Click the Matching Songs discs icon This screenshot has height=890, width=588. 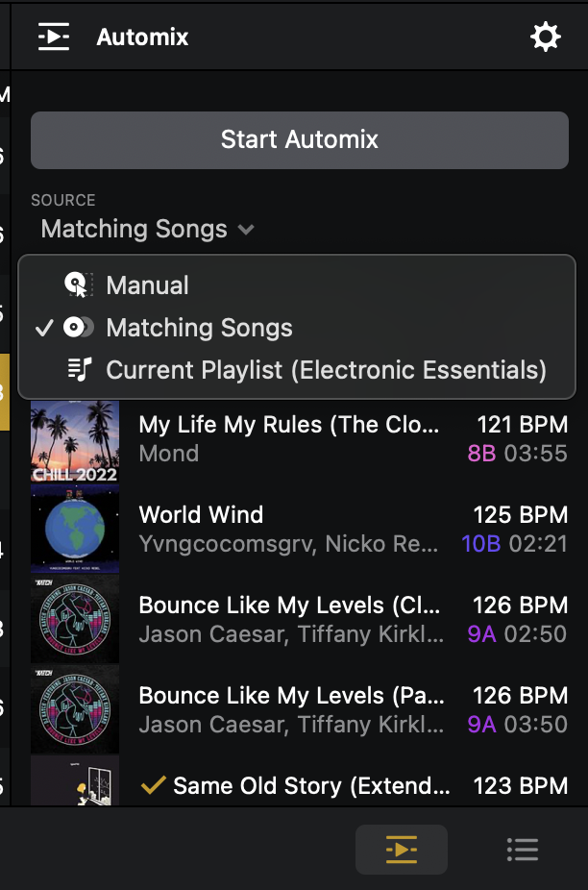[x=78, y=328]
